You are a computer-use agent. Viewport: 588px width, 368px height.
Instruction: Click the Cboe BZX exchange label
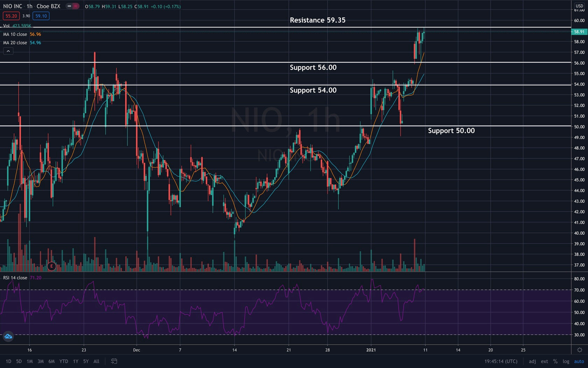[x=48, y=6]
